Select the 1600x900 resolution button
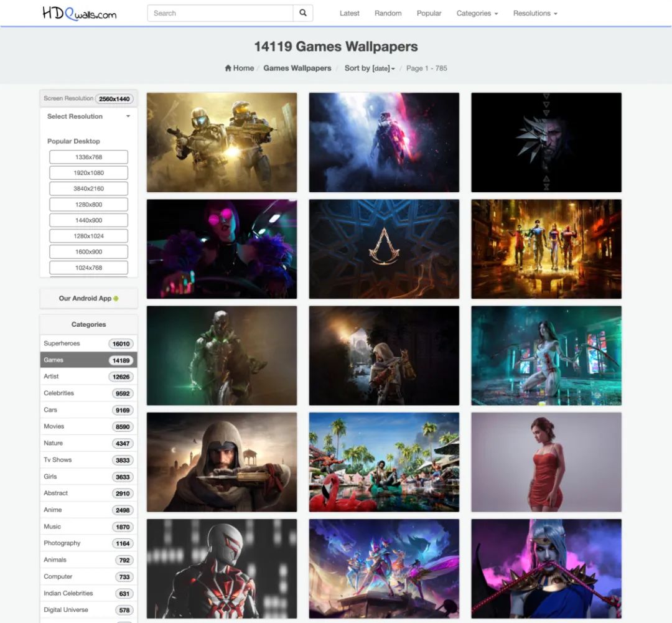The width and height of the screenshot is (672, 623). point(89,251)
